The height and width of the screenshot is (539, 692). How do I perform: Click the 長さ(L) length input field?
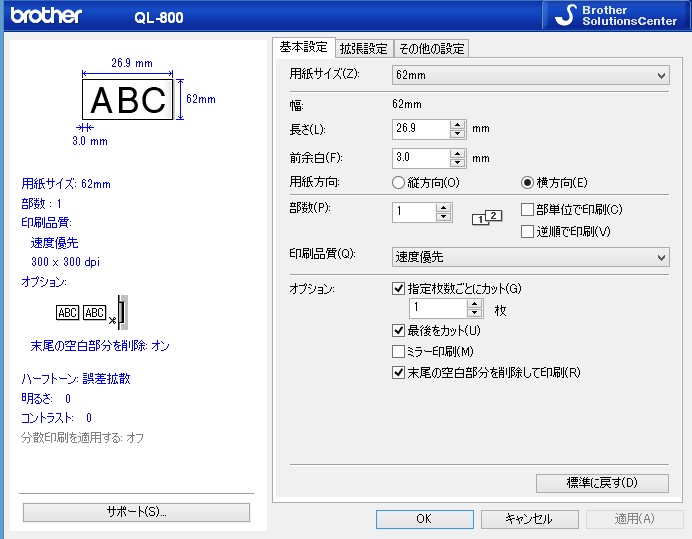coord(420,129)
